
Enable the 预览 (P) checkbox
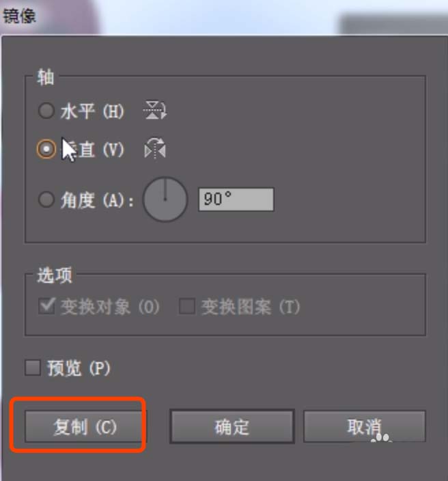point(33,368)
